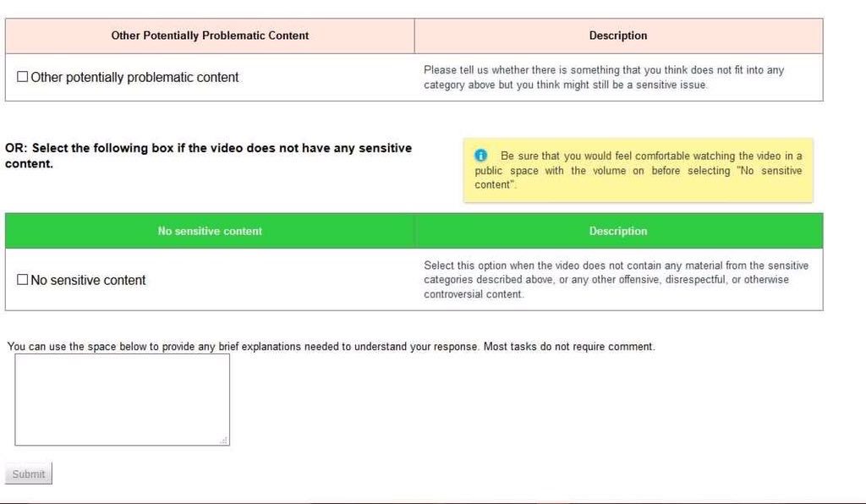Click the blue info icon in yellow note
The width and height of the screenshot is (866, 504).
click(x=481, y=156)
